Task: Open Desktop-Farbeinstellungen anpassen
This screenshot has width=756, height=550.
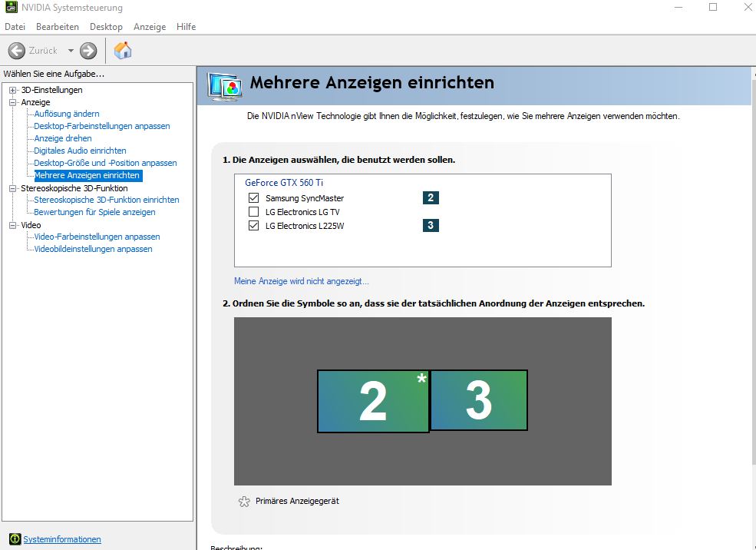Action: point(102,126)
